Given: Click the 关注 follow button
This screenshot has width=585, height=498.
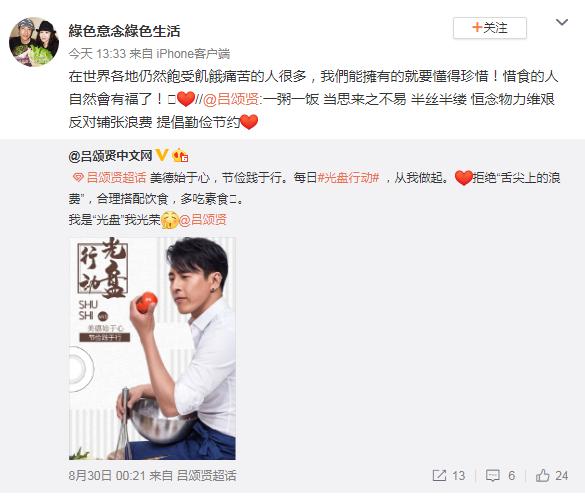Looking at the screenshot, I should tap(489, 28).
